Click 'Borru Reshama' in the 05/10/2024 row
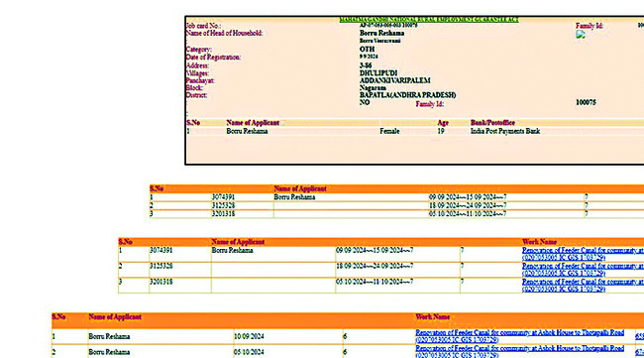This screenshot has width=644, height=358. tap(109, 352)
